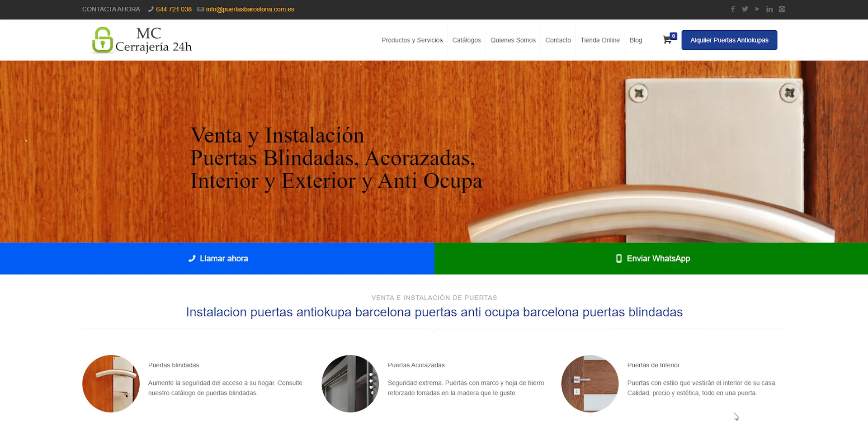Click the Llamar ahora bar

[x=217, y=258]
